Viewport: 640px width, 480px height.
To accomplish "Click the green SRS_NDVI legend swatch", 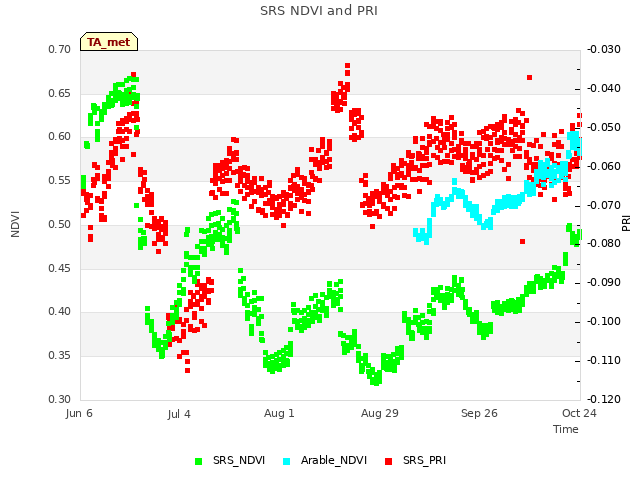I will point(199,461).
